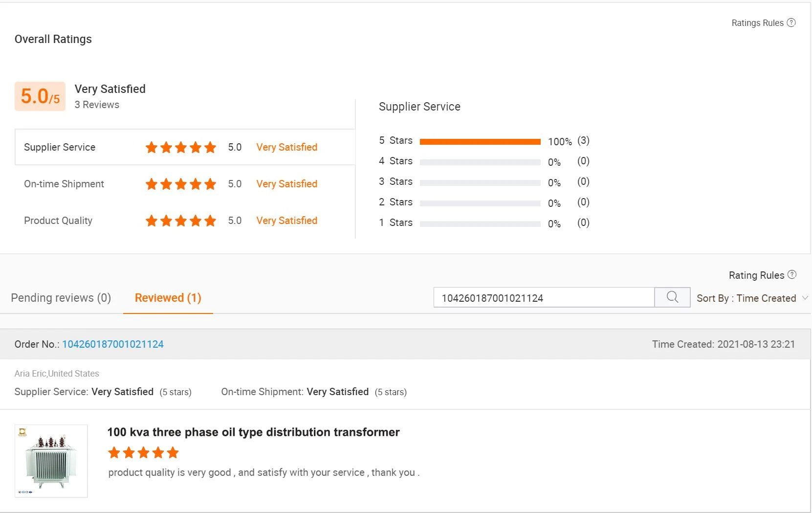Open the transformer product thumbnail image
Screen dimensions: 812x513
[51, 461]
